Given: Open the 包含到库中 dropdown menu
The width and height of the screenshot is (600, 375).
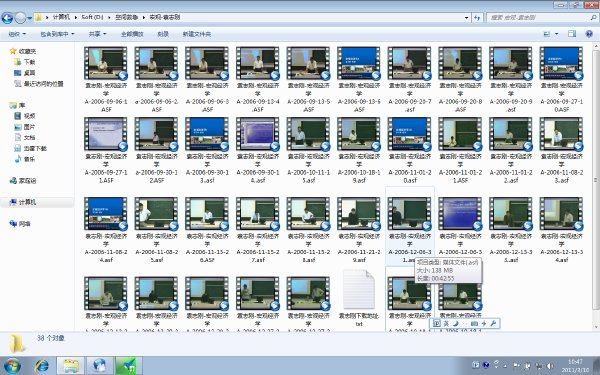Looking at the screenshot, I should click(x=57, y=34).
